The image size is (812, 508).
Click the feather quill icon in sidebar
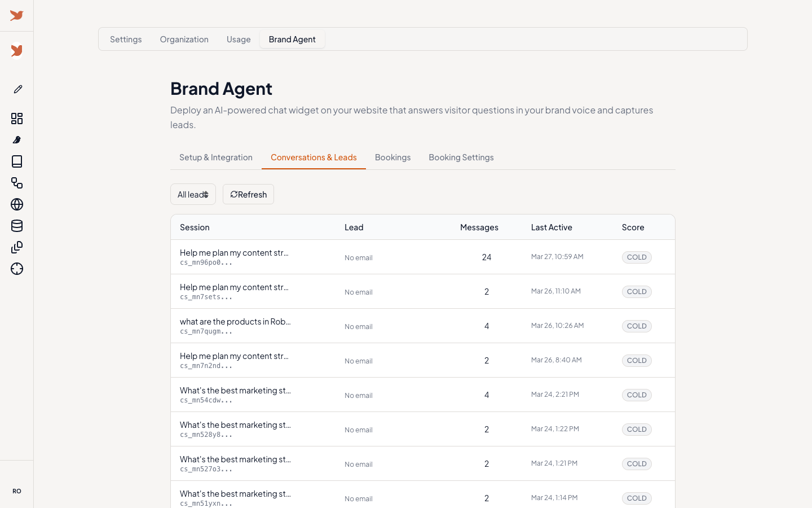[17, 140]
